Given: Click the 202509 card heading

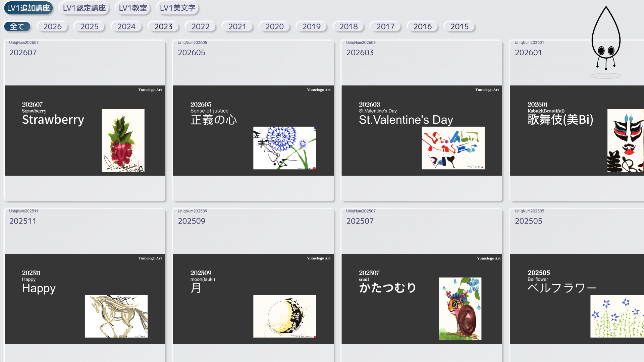Looking at the screenshot, I should 191,221.
